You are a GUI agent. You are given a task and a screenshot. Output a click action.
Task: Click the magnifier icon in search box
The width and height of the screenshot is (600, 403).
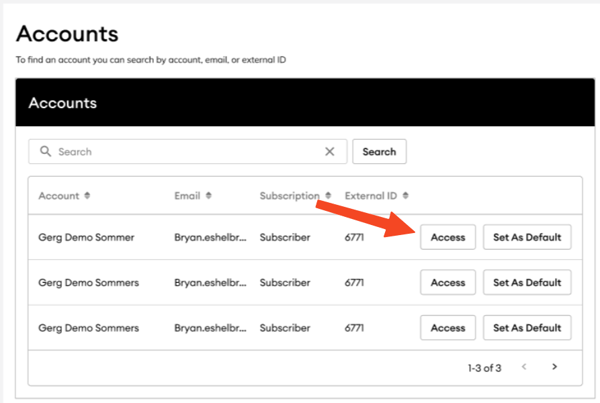point(45,151)
